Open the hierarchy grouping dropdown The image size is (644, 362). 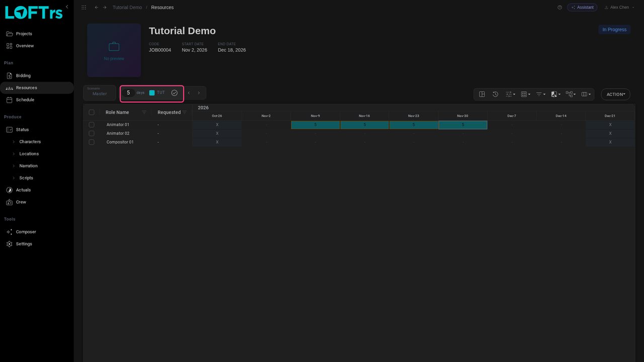(x=571, y=94)
